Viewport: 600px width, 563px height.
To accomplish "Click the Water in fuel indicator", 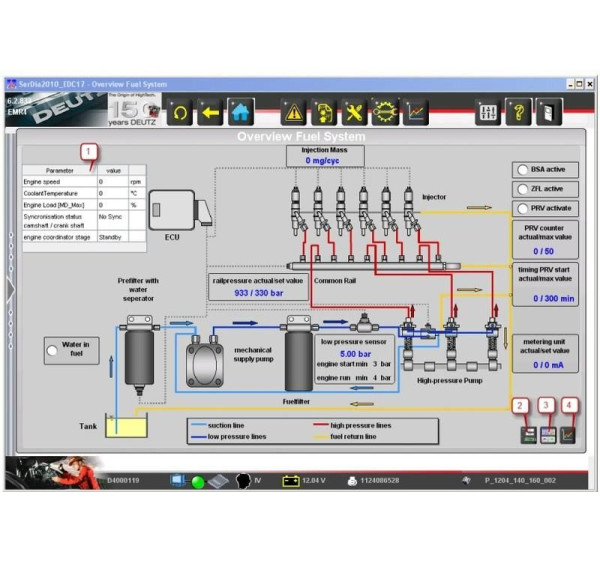I will tap(52, 349).
